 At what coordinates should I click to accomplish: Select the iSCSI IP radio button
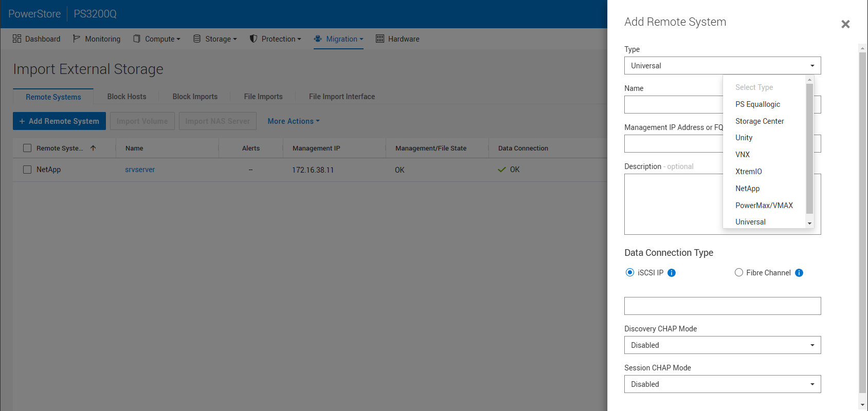pos(630,272)
